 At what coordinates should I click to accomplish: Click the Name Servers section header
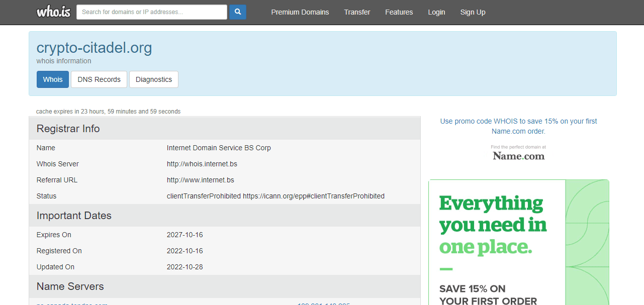click(70, 286)
